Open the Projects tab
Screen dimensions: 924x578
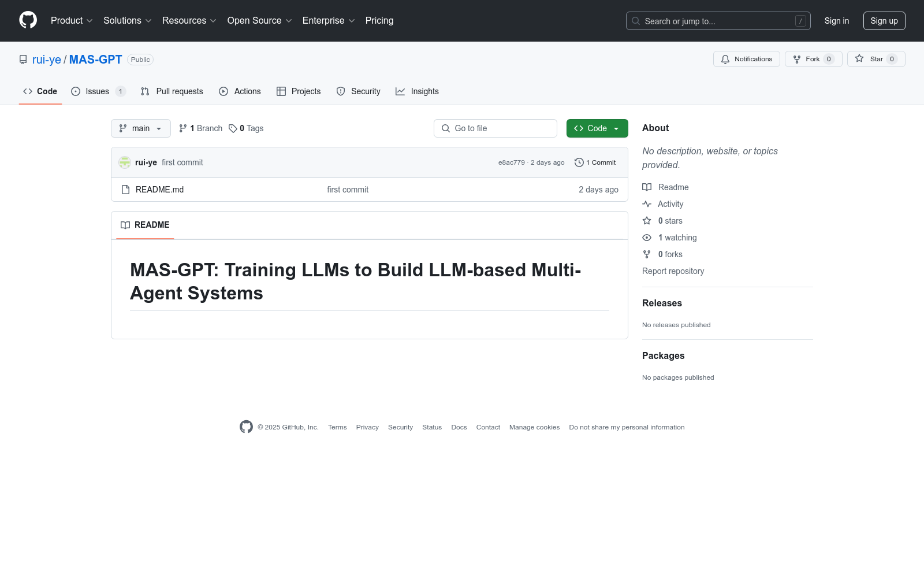tap(299, 91)
